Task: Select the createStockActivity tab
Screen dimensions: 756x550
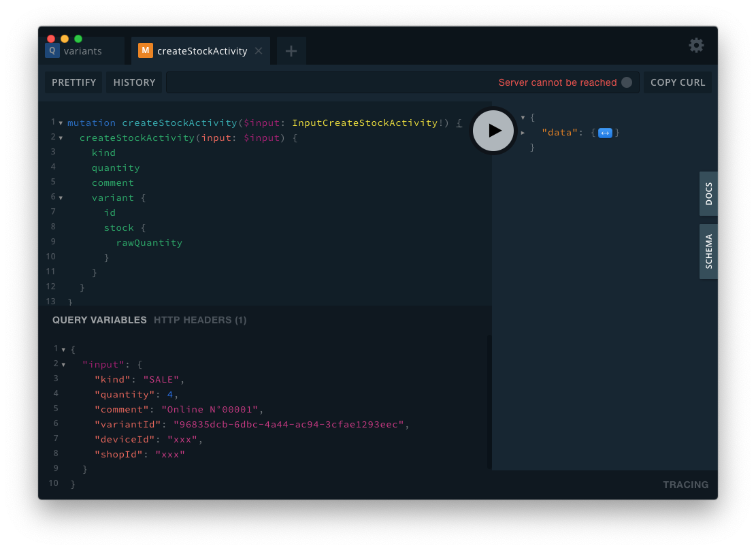Action: (202, 50)
